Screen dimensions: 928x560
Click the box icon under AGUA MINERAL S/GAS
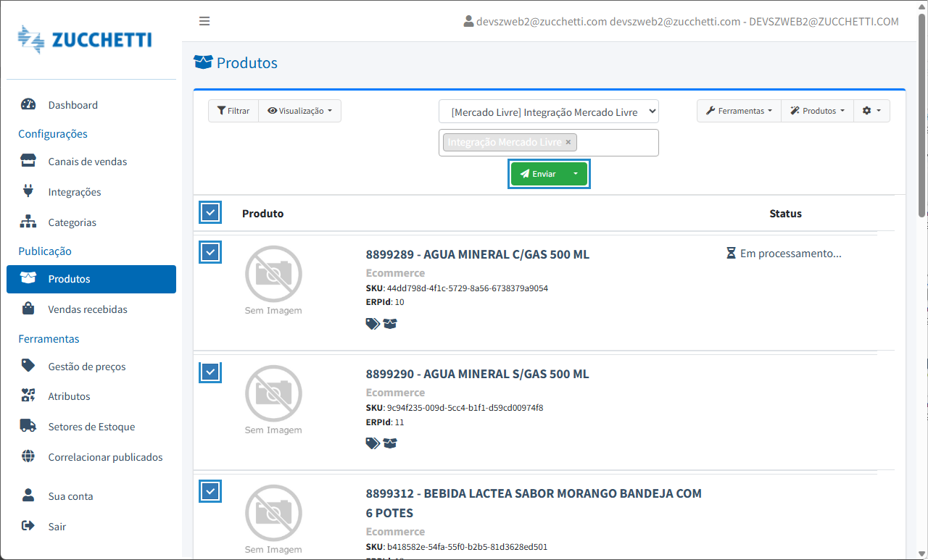pos(391,443)
